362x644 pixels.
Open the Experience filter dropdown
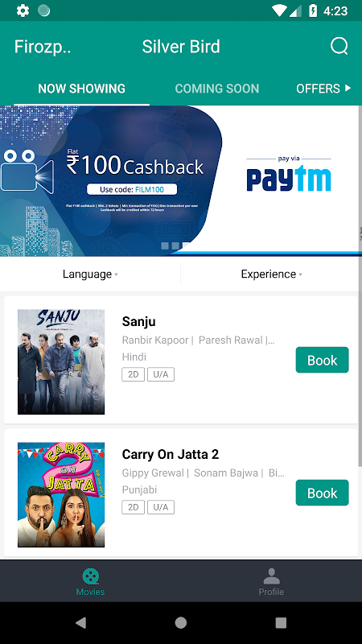(x=271, y=274)
